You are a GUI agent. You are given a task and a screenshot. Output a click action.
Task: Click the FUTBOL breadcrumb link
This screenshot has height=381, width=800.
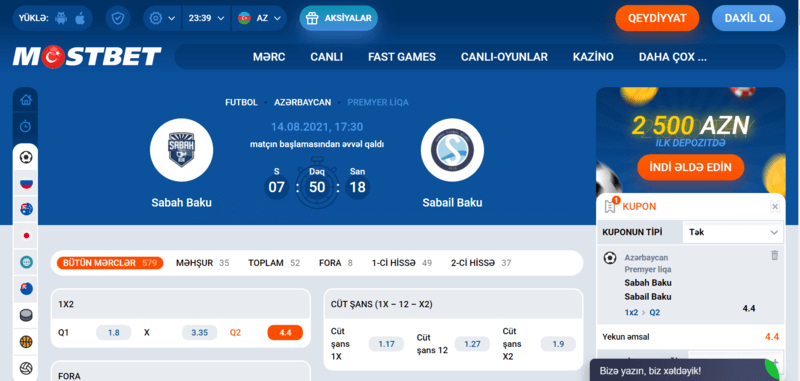[x=241, y=103]
